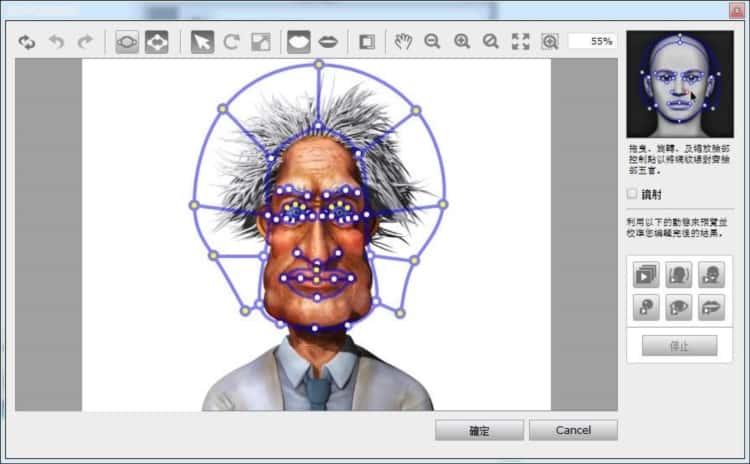The width and height of the screenshot is (750, 464).
Task: Click the reset/refresh icon in toolbar
Action: tap(27, 42)
